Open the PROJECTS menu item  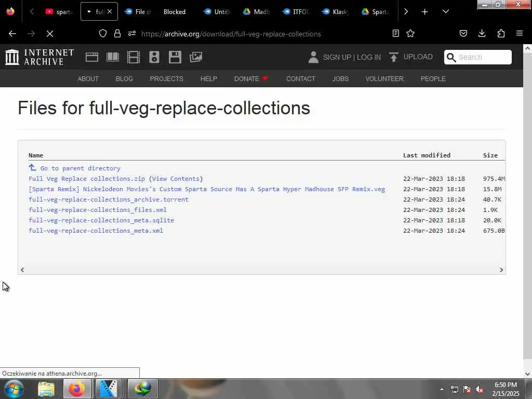click(167, 79)
